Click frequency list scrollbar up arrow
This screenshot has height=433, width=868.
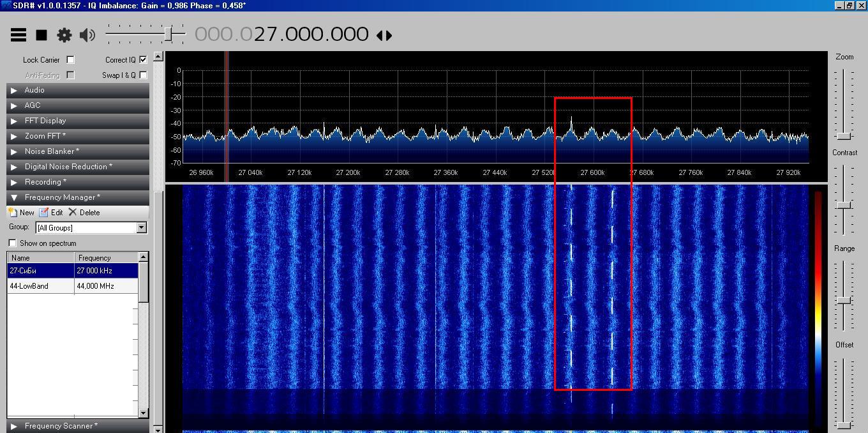tap(144, 257)
